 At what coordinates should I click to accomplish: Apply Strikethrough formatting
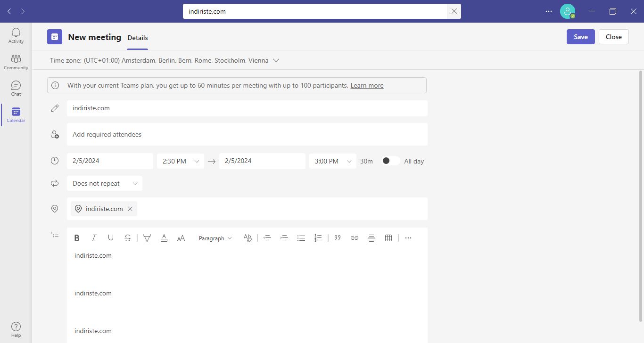[x=128, y=238]
